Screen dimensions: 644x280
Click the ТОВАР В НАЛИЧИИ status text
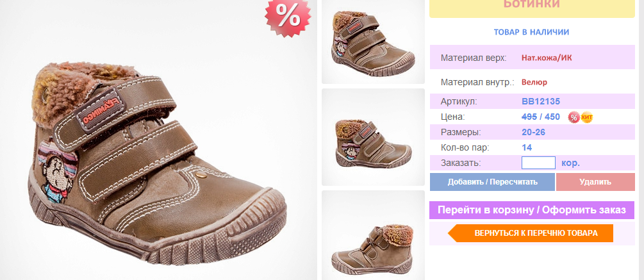(531, 32)
